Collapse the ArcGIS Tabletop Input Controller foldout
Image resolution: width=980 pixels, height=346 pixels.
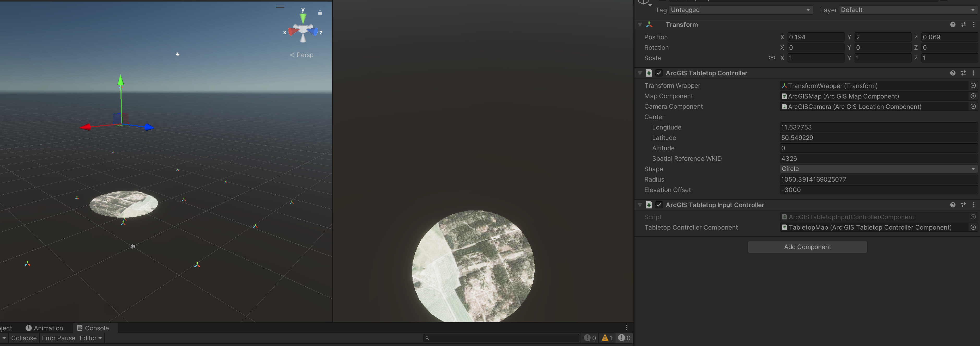click(640, 205)
